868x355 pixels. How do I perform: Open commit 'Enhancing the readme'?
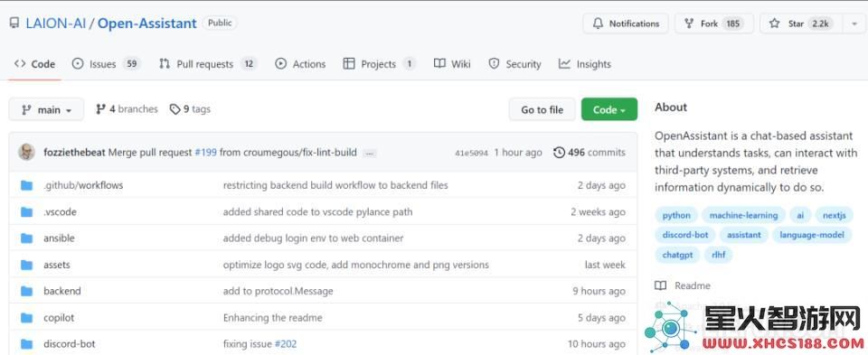coord(272,317)
